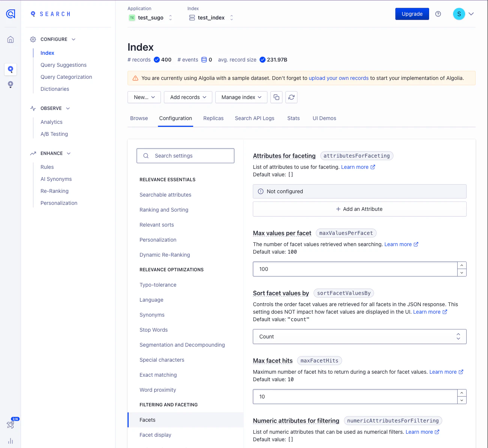488x448 pixels.
Task: Open the Manage index dropdown
Action: pos(241,97)
